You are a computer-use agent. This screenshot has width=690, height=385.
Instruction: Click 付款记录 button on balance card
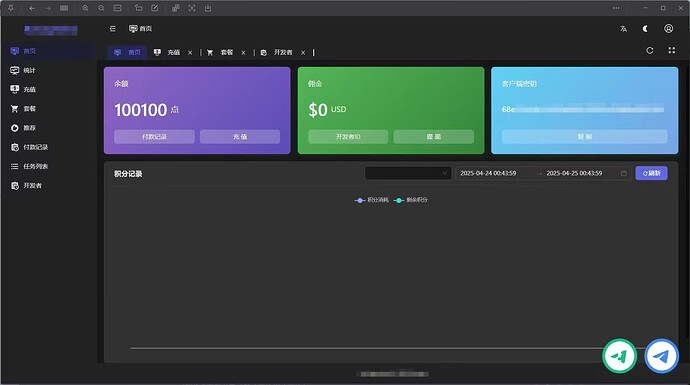[x=154, y=136]
